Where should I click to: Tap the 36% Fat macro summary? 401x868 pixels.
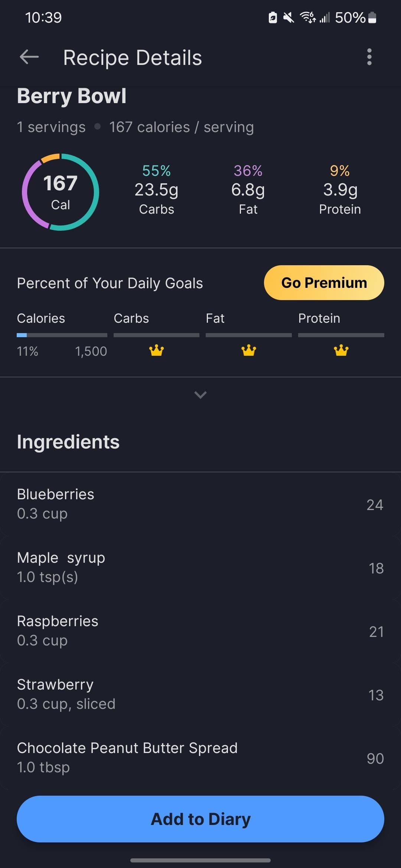coord(248,190)
